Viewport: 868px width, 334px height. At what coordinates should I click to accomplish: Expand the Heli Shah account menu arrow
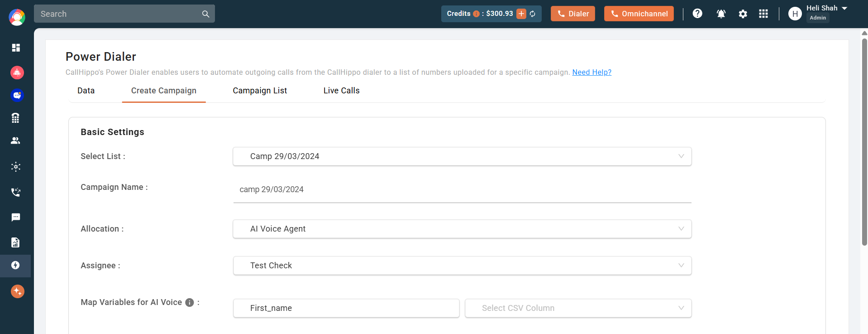[844, 8]
